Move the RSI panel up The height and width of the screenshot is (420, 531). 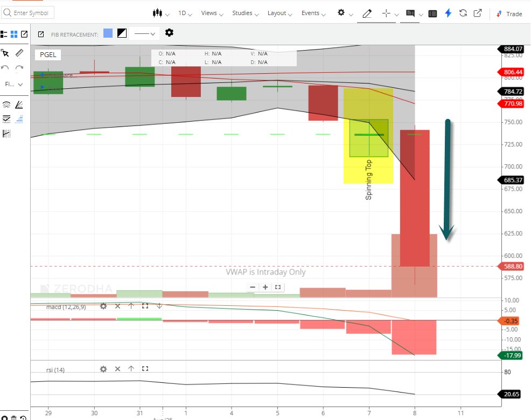tap(131, 369)
